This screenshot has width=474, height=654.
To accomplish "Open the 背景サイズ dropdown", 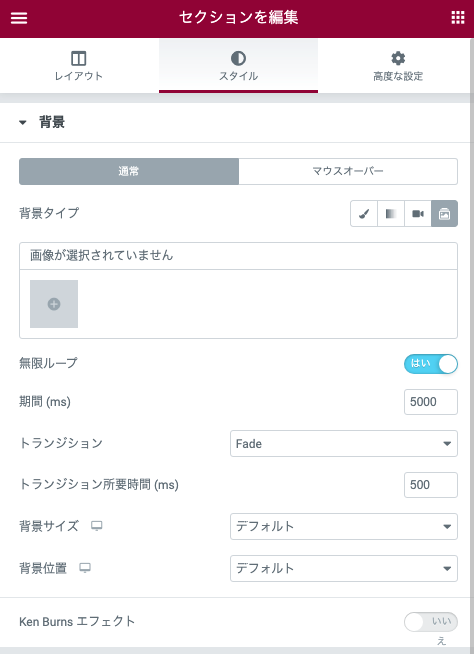I will tap(344, 526).
